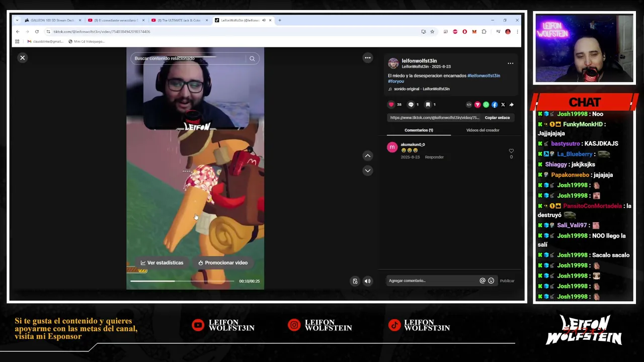This screenshot has height=362, width=644.
Task: Seek on the video progress bar
Action: point(182,281)
